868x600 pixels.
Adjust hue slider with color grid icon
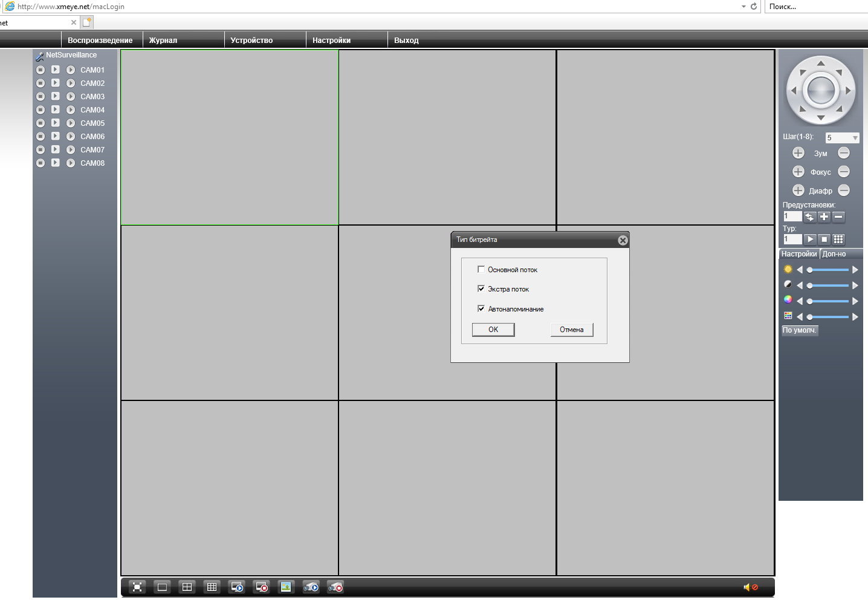pyautogui.click(x=827, y=317)
